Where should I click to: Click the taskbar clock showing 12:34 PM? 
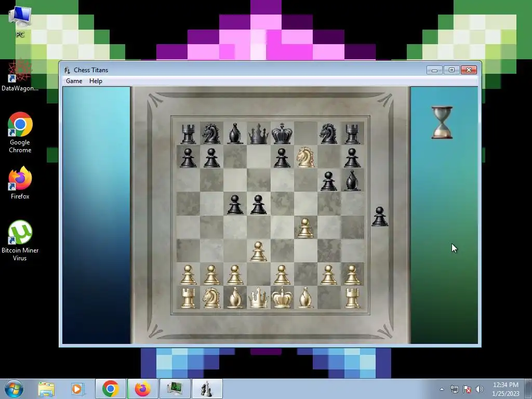(x=506, y=389)
